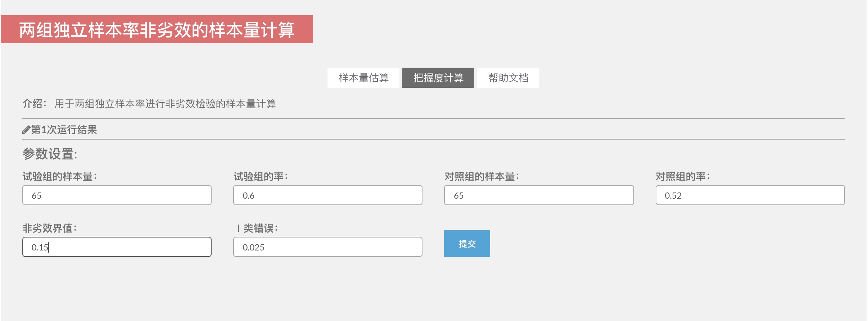Open the 帮助文档 tab
Viewport: 868px width, 321px height.
[508, 78]
